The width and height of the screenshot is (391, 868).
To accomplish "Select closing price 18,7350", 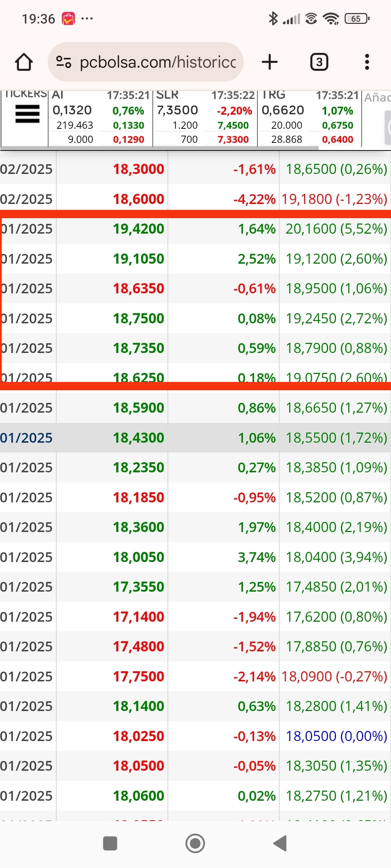I will coord(138,348).
